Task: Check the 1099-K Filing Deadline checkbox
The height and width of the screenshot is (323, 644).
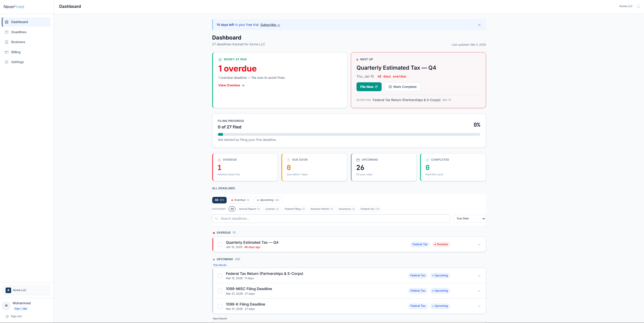Action: [220, 306]
